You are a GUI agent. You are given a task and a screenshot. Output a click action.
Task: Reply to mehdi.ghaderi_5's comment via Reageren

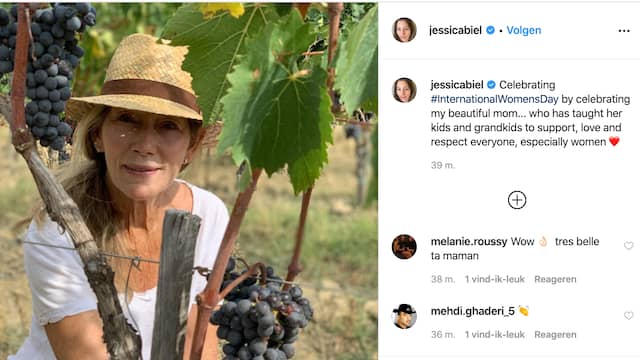coord(555,335)
